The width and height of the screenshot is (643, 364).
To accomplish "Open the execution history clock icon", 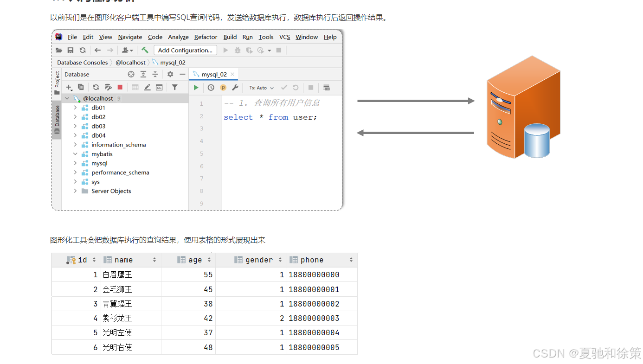I will coord(211,87).
